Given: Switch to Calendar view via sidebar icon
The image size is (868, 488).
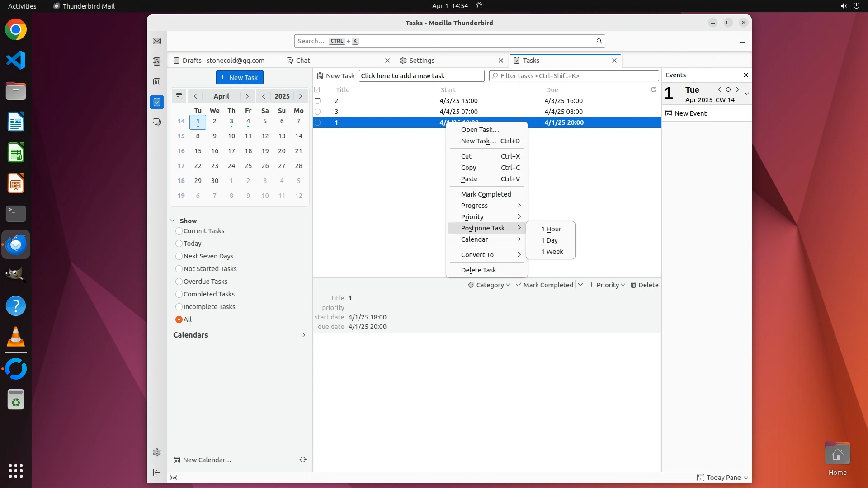Looking at the screenshot, I should pyautogui.click(x=157, y=82).
